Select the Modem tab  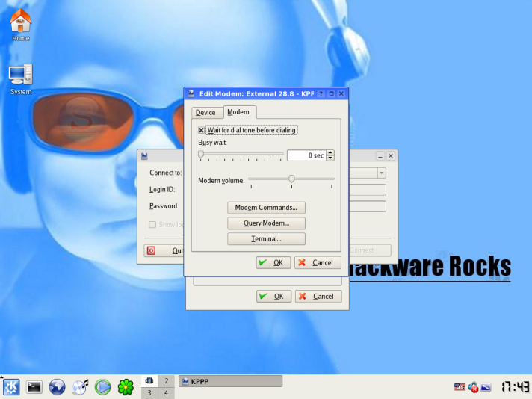(x=238, y=112)
